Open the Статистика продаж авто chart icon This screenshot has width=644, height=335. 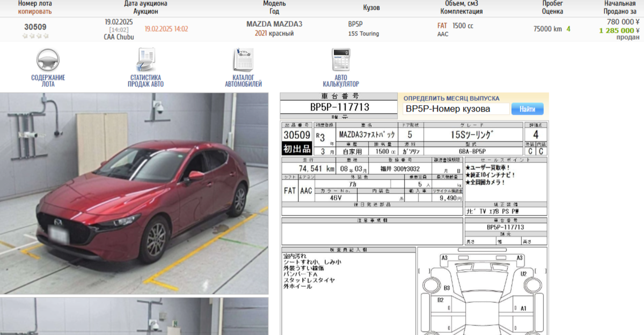(145, 59)
